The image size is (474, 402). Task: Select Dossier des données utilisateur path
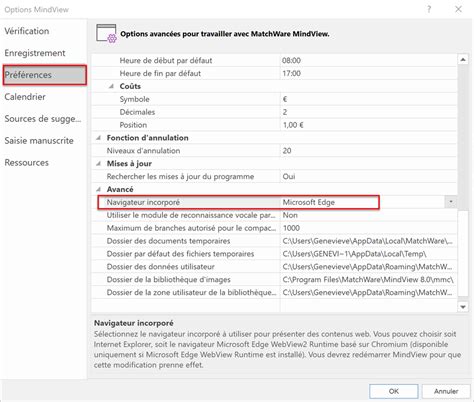(367, 267)
